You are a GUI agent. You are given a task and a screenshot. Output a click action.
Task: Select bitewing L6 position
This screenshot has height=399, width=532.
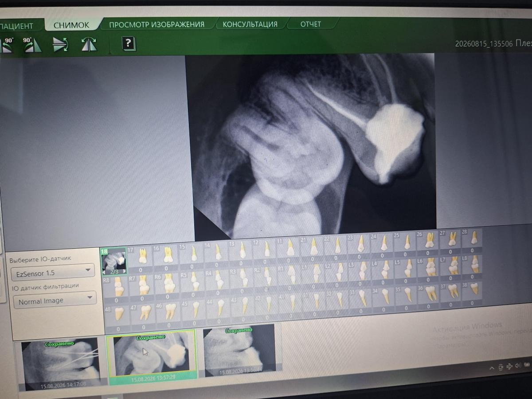coord(429,269)
